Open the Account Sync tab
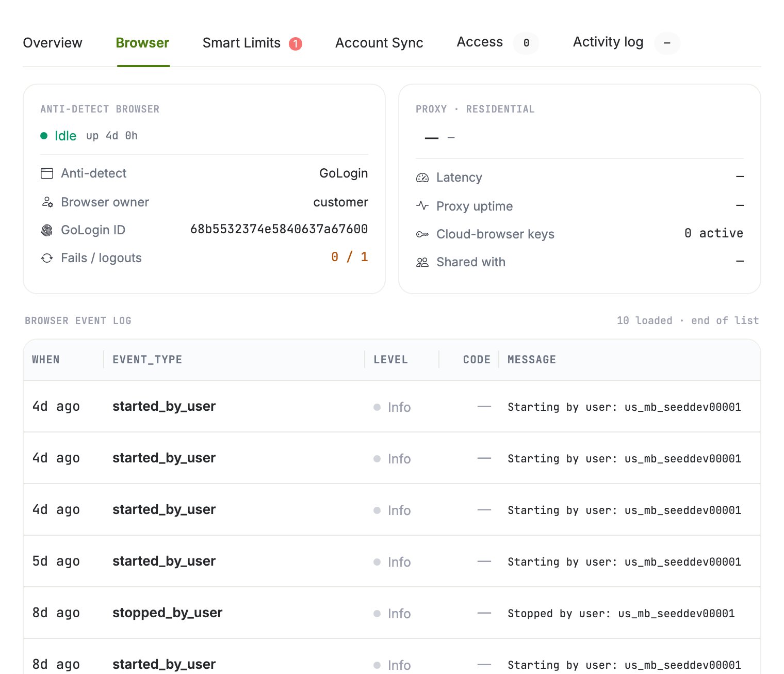The image size is (784, 674). click(x=379, y=43)
